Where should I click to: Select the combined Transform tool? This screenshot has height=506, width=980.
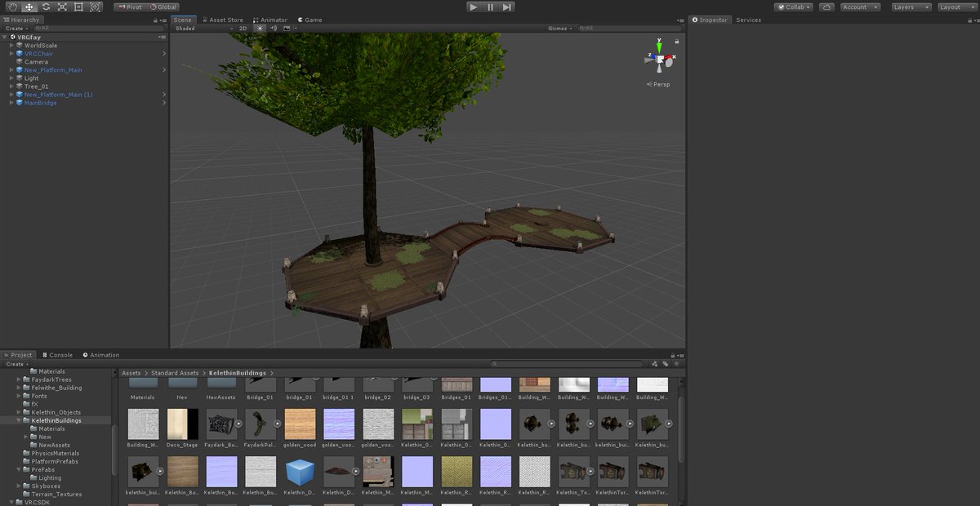(96, 7)
